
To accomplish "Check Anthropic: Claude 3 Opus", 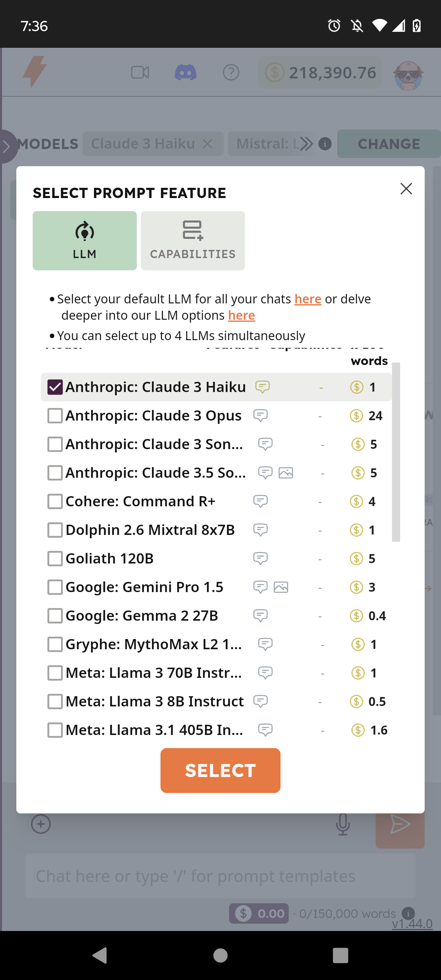I will (55, 416).
